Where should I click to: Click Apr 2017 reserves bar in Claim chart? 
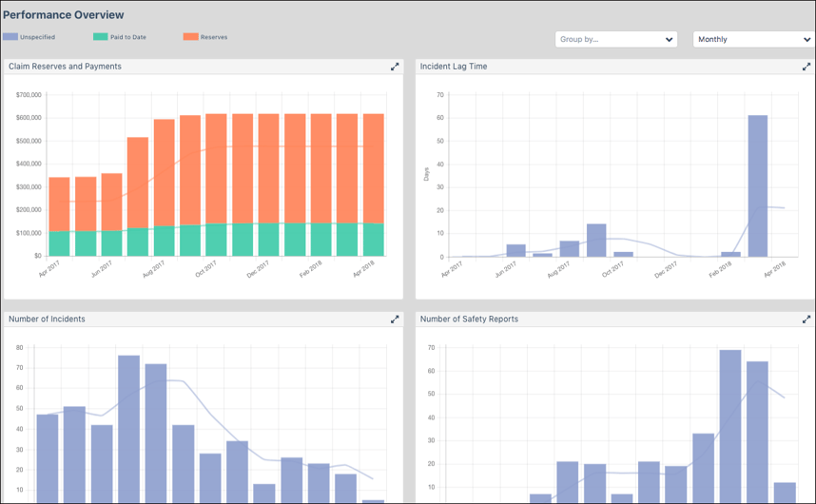[59, 204]
